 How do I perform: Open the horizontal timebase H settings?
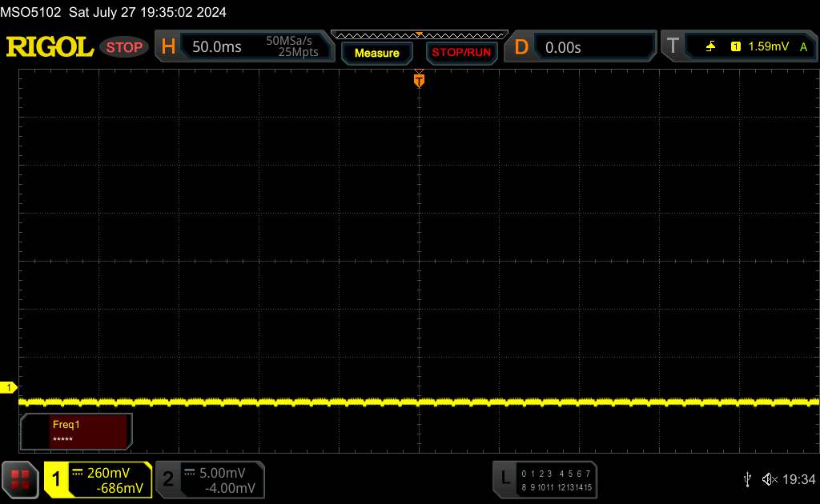[168, 47]
